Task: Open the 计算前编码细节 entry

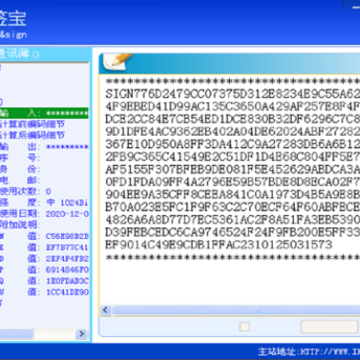Action: pos(32,124)
